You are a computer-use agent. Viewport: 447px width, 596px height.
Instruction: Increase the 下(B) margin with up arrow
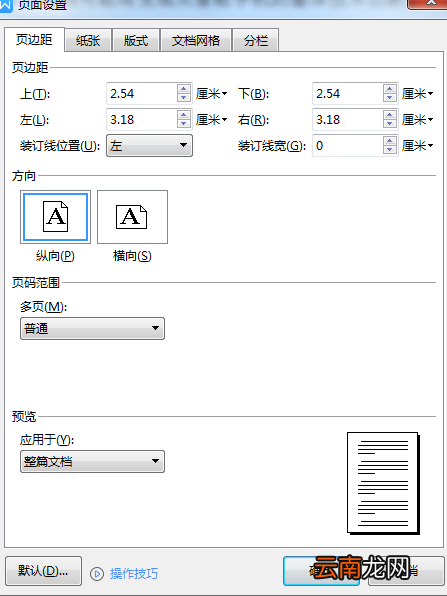coord(390,89)
